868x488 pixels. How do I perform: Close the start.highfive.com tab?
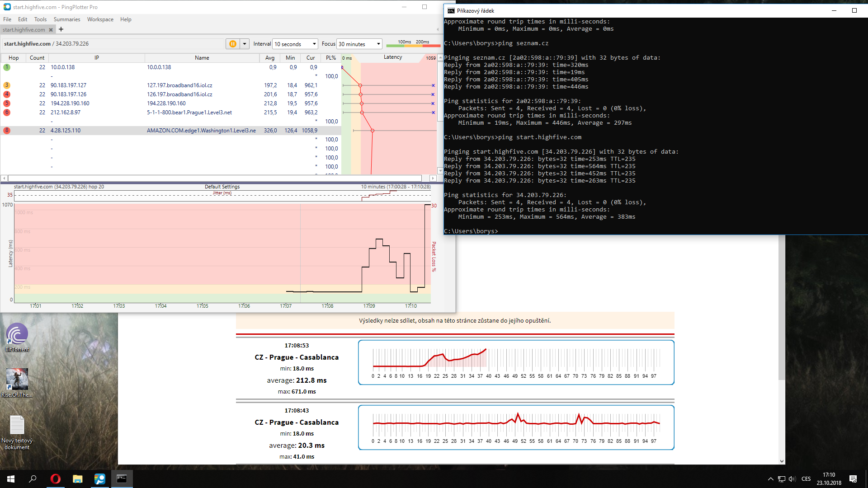pos(51,30)
